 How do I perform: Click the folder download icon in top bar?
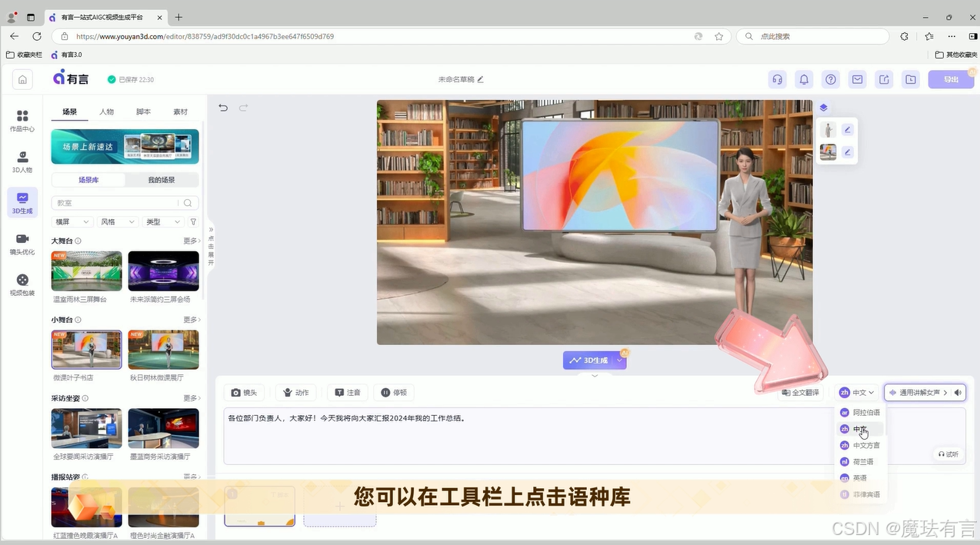[911, 79]
